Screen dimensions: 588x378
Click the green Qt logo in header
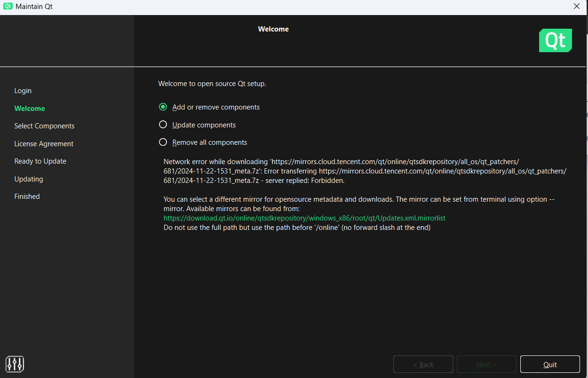click(555, 41)
